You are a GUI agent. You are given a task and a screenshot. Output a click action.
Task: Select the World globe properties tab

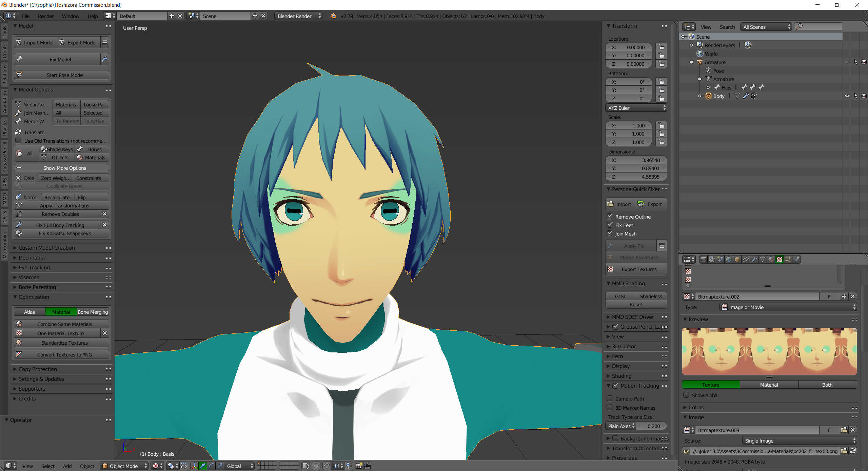729,259
